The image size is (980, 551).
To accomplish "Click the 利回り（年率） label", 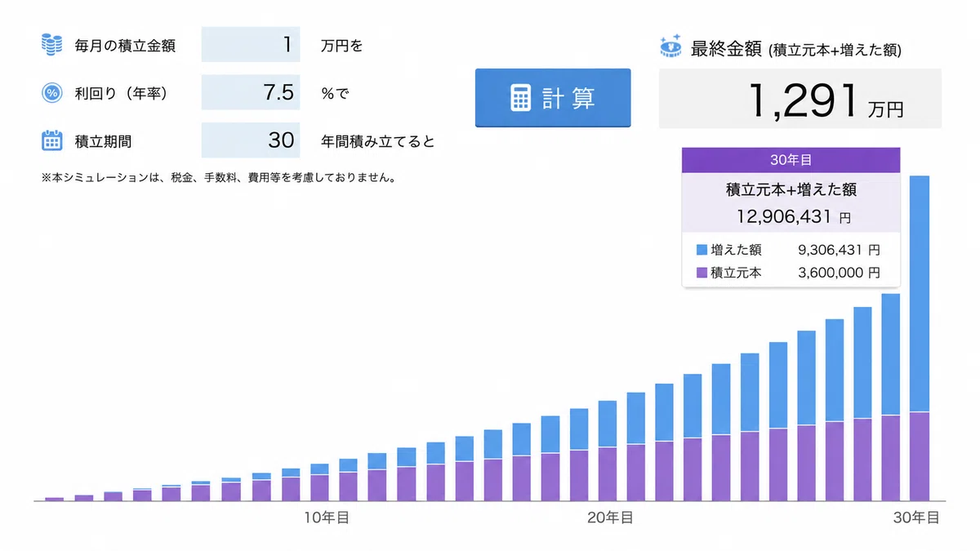I will 121,93.
